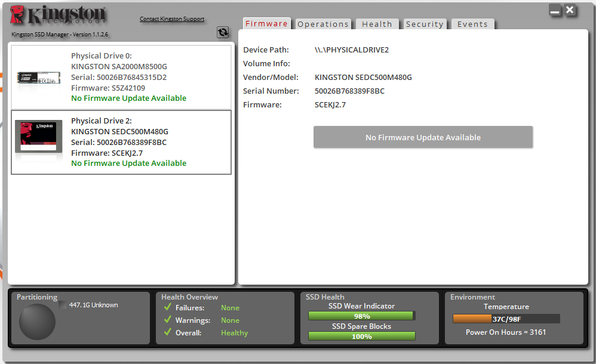
Task: Click the Vendor/Model value in details panel
Action: tap(363, 77)
